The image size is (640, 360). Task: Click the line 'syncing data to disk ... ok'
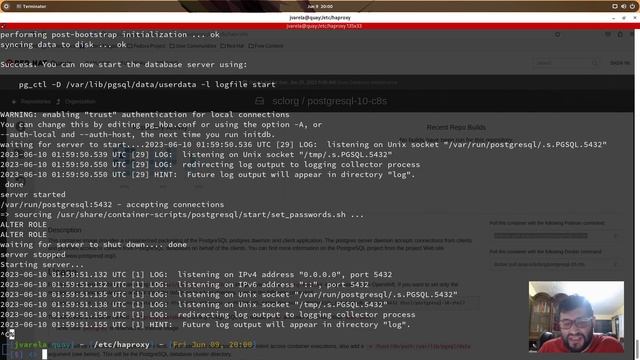tap(63, 45)
